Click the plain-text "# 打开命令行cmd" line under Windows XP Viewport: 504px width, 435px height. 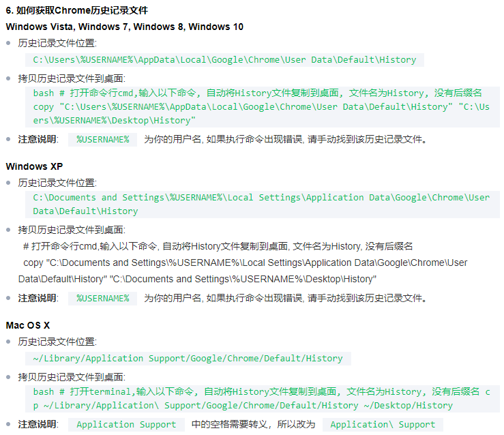tap(218, 246)
